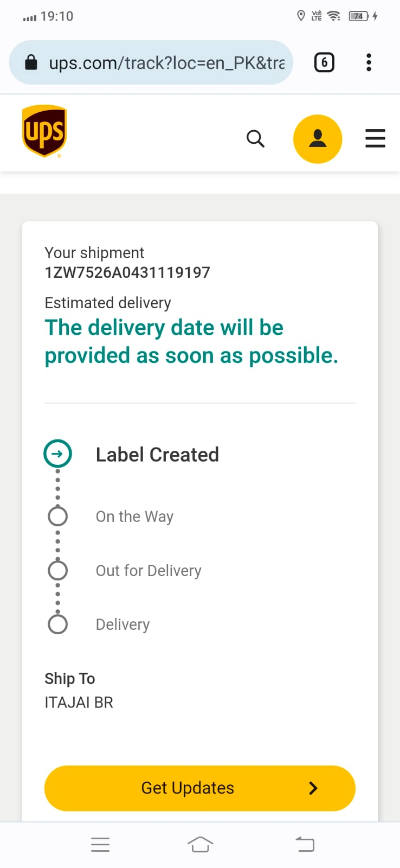
Task: Tap the Android back navigation button
Action: point(305,845)
